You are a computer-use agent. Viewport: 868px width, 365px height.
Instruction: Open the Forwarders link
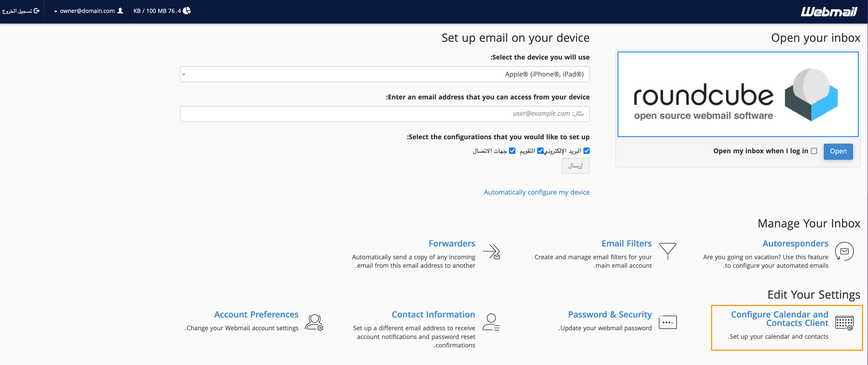[452, 243]
